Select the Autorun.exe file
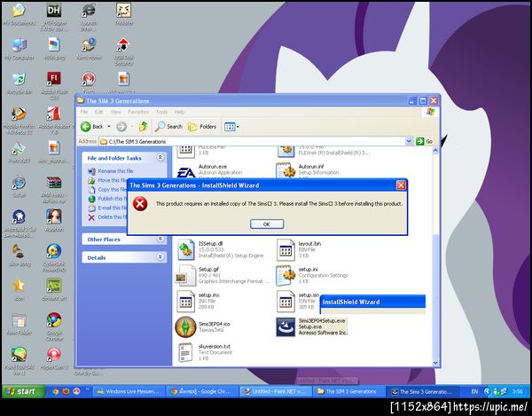Screen dimensions: 532x416 tap(209, 172)
